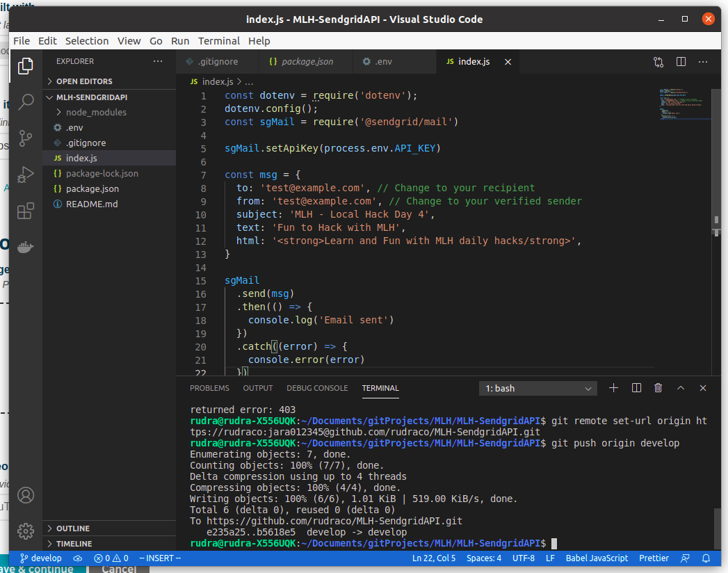728x573 pixels.
Task: Change end of line sequence LF
Action: pos(550,558)
